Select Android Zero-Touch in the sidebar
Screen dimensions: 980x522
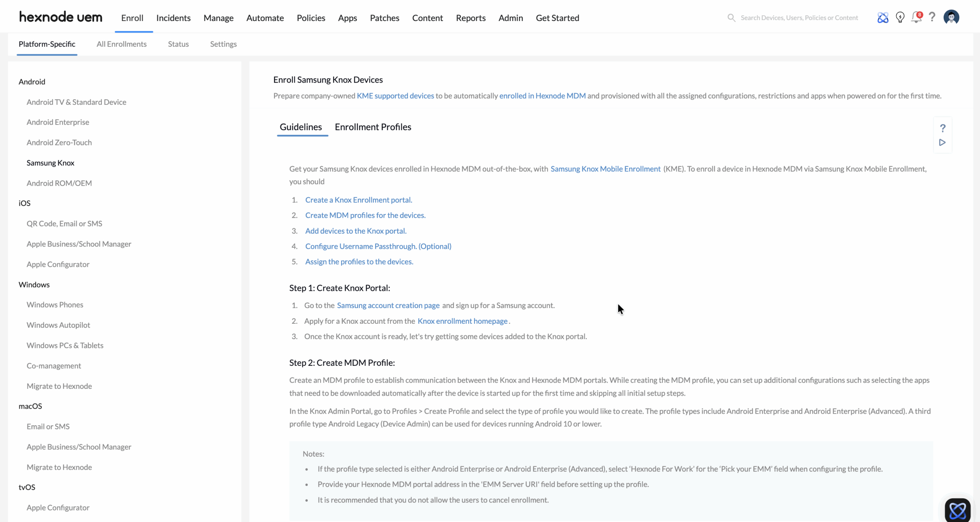pos(59,142)
